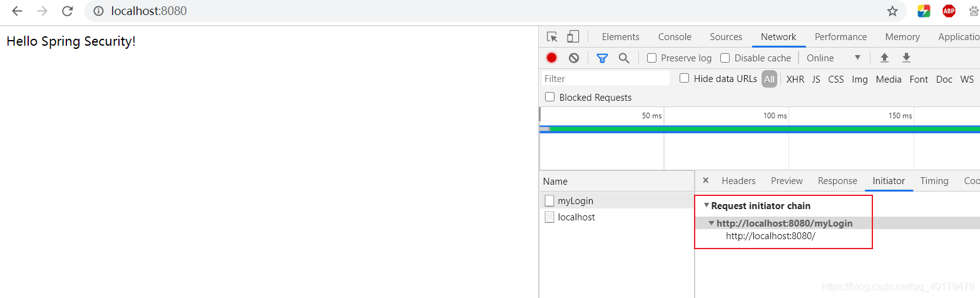Bookmark this page with the star icon

[892, 11]
